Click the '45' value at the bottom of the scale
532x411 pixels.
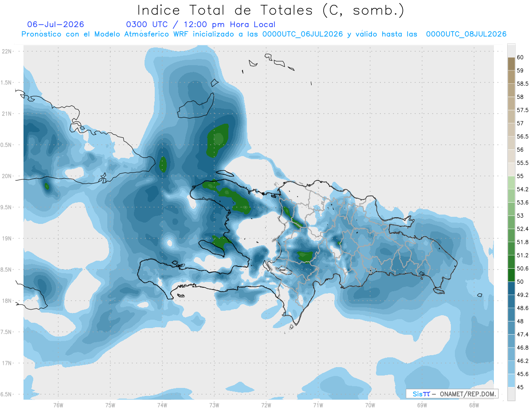(x=520, y=387)
